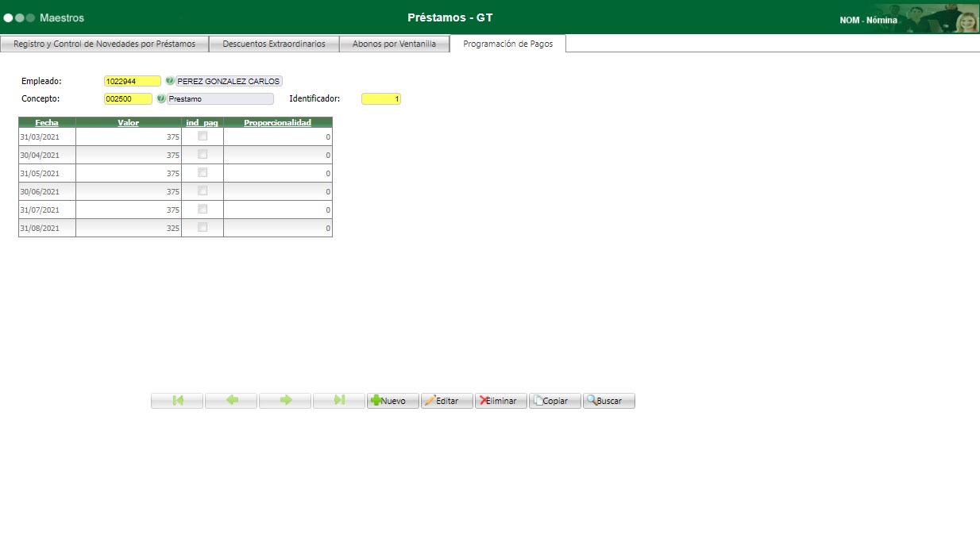Viewport: 980px width, 554px height.
Task: Open the Maestros menu
Action: coord(62,17)
